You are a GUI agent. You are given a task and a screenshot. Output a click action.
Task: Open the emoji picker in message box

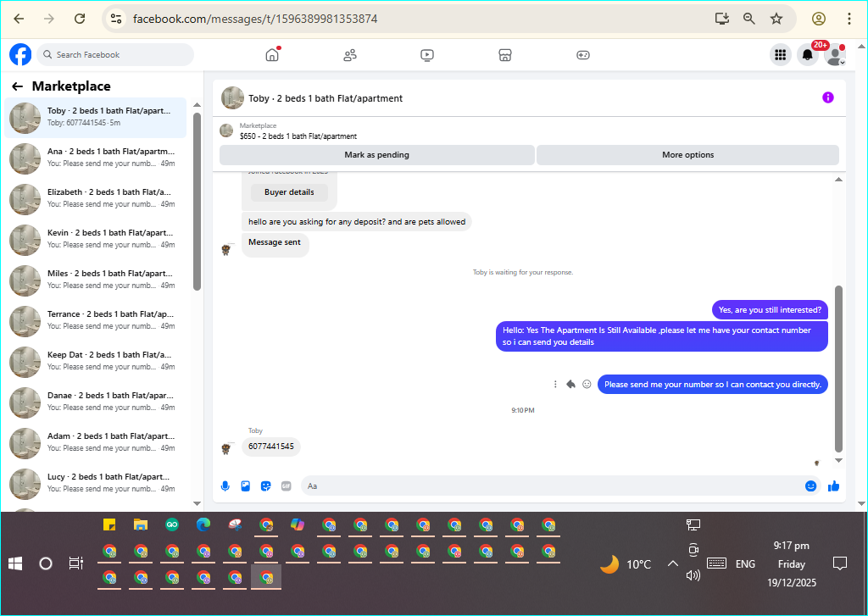pyautogui.click(x=811, y=486)
